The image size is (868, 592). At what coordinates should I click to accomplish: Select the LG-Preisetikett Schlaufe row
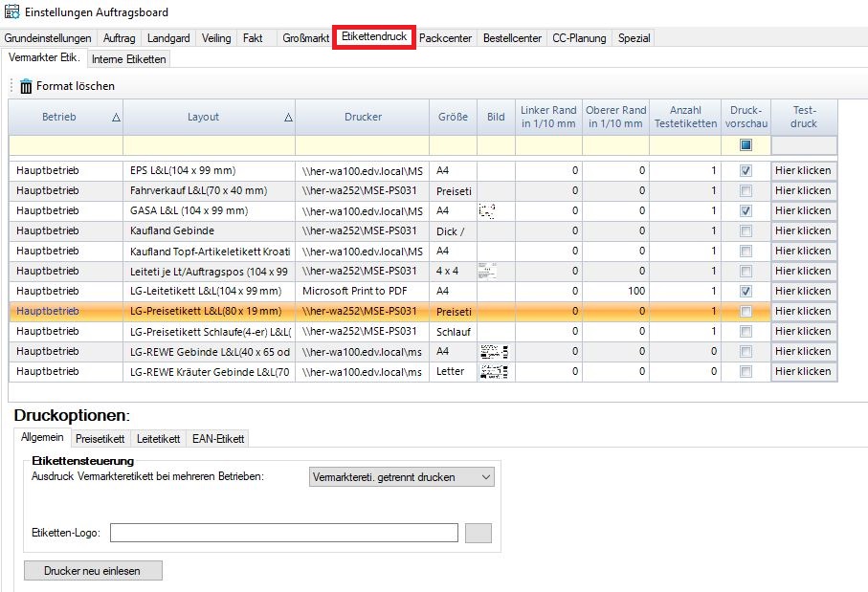[209, 331]
